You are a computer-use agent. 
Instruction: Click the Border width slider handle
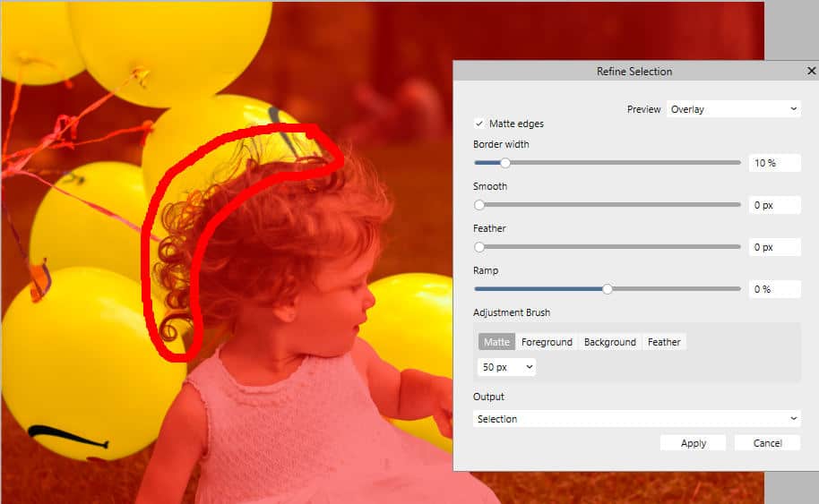[x=505, y=163]
